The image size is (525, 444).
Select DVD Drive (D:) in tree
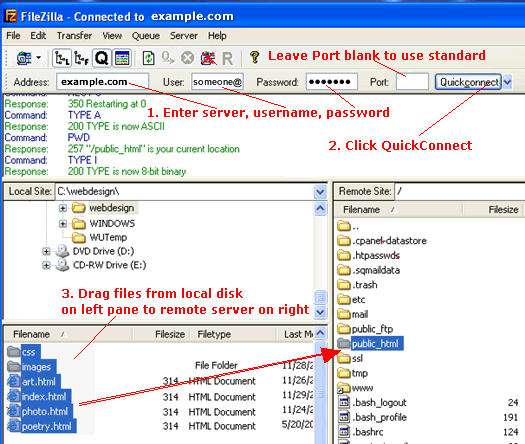pyautogui.click(x=103, y=251)
